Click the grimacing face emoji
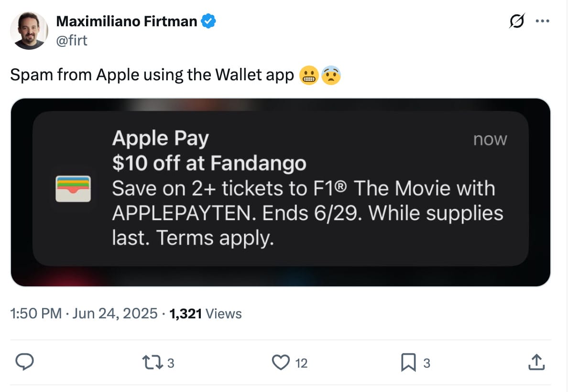 309,76
